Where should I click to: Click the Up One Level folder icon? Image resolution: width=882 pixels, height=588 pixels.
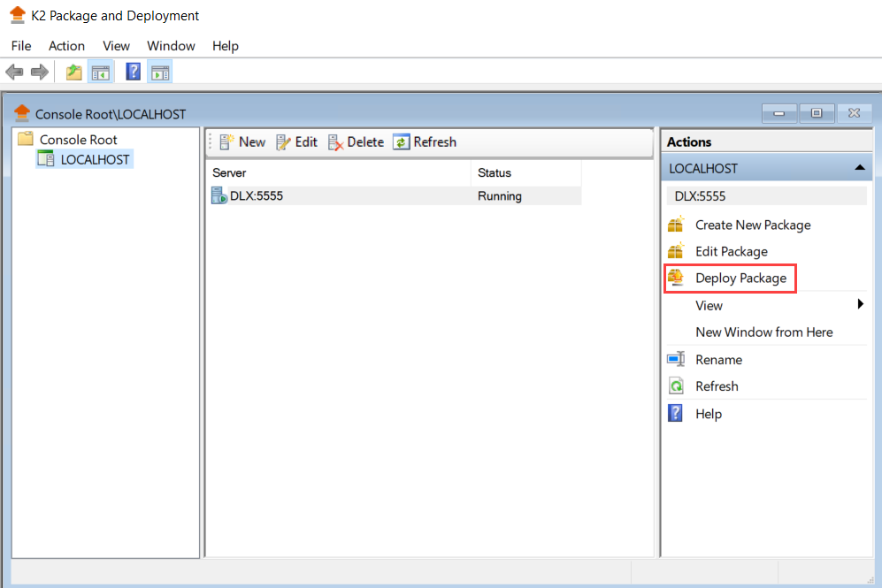point(74,73)
